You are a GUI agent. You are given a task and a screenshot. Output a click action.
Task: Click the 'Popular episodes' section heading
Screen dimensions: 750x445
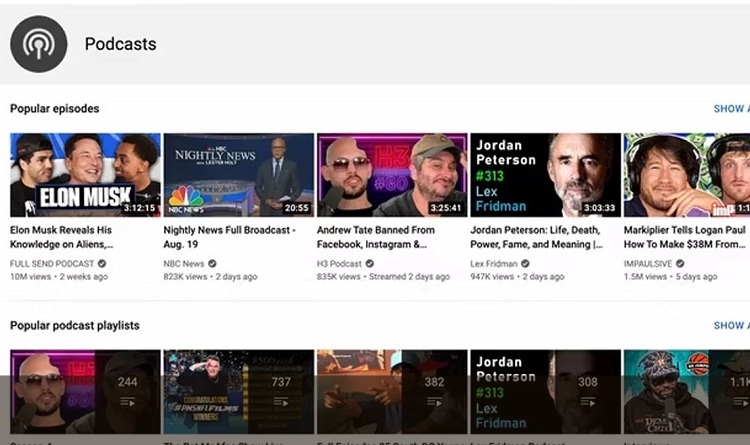point(55,109)
